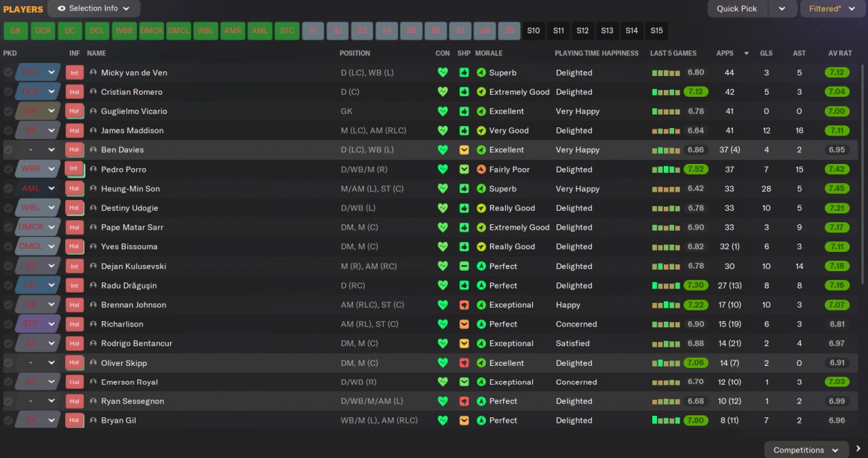Toggle the selection tick for Cristian Romero
Image resolution: width=868 pixels, height=458 pixels.
8,91
